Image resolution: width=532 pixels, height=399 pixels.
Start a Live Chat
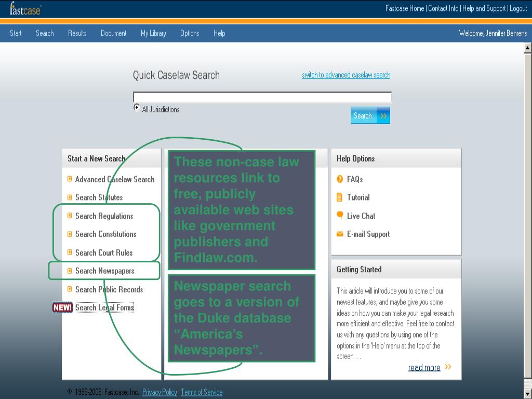point(361,216)
